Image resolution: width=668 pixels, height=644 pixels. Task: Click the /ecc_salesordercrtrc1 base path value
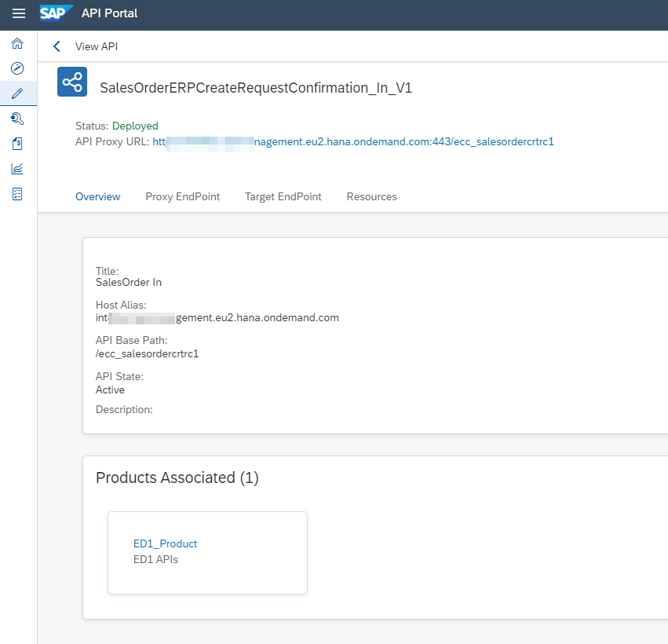coord(147,353)
